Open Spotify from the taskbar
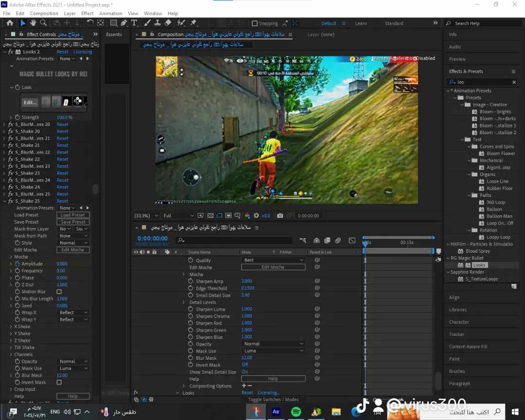The height and width of the screenshot is (420, 525). point(296,412)
